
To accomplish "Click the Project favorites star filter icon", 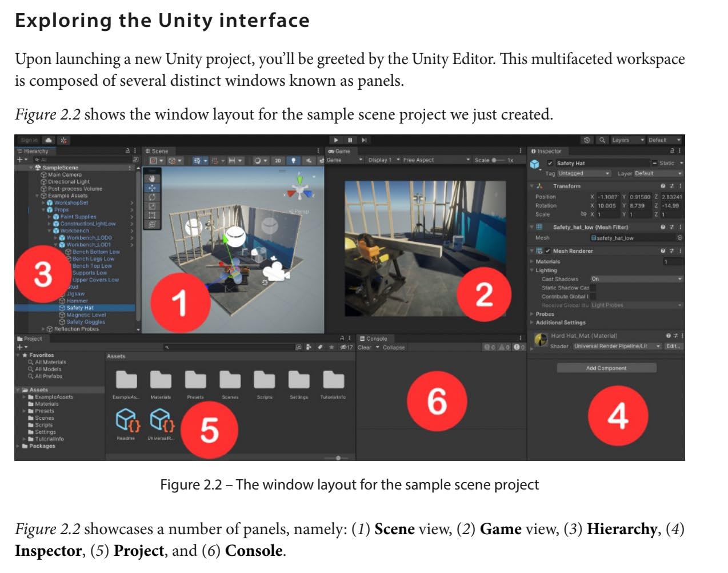I will 331,347.
